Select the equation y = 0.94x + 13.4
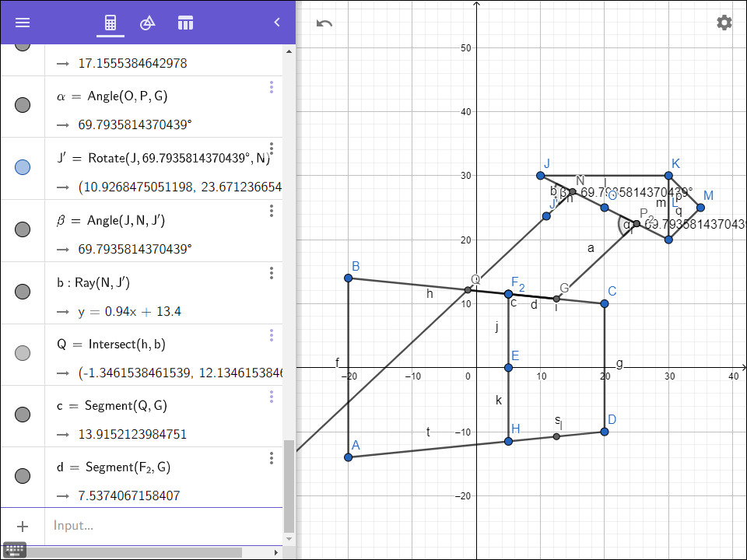This screenshot has width=747, height=560. 130,311
